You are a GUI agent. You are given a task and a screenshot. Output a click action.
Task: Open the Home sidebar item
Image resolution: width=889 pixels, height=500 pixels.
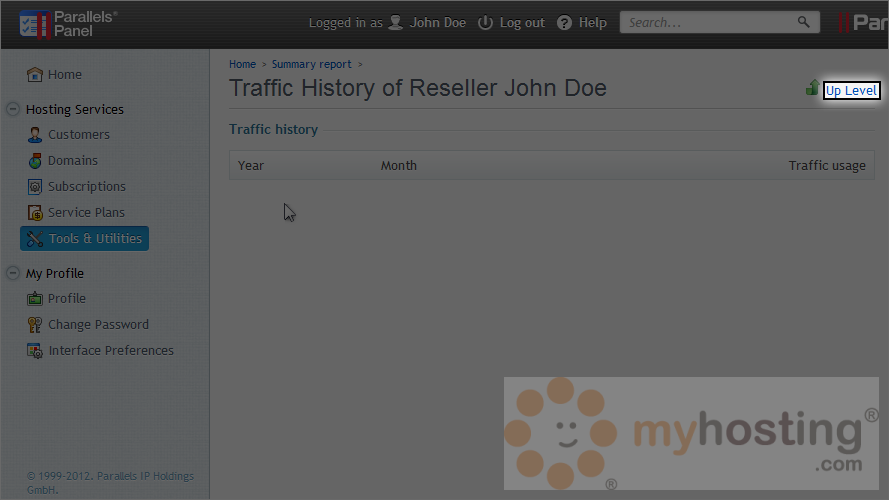coord(65,74)
